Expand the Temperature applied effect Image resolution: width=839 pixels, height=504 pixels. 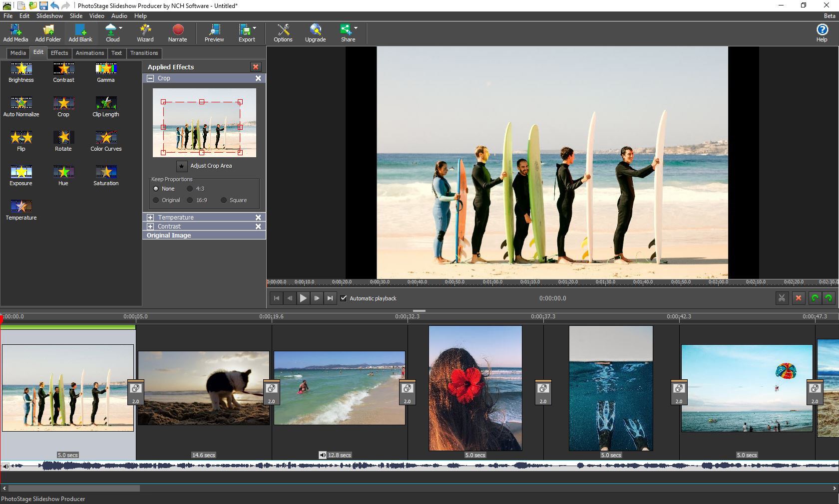point(150,218)
